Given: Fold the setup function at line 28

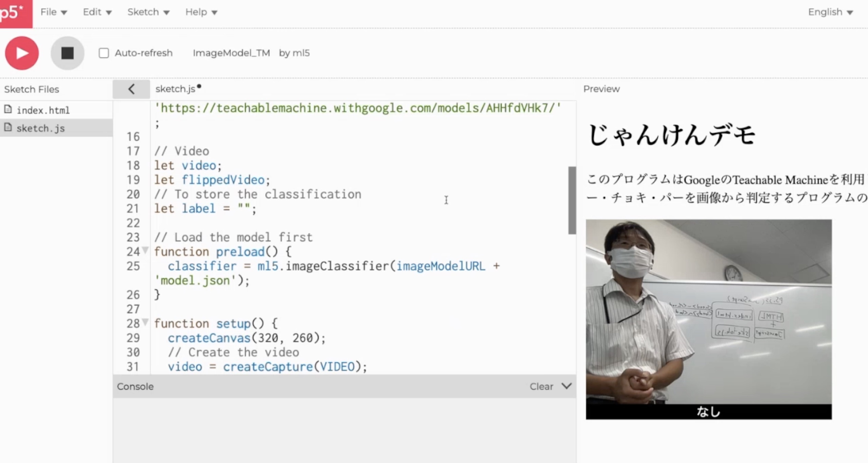Looking at the screenshot, I should pyautogui.click(x=145, y=322).
